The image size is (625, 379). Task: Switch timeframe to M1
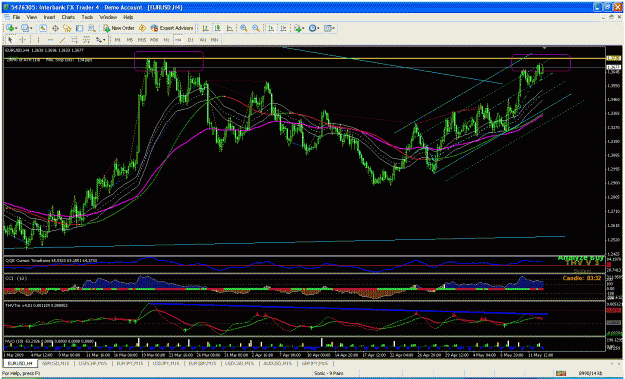(x=118, y=40)
